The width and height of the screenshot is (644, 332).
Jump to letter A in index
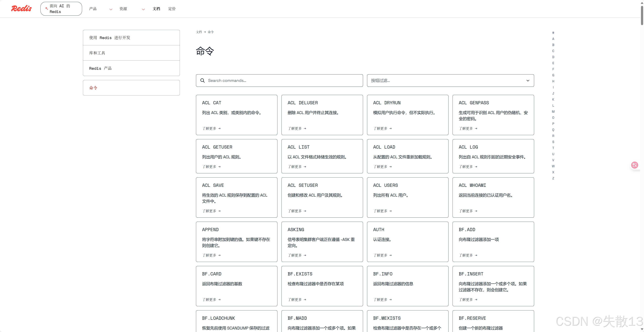553,39
